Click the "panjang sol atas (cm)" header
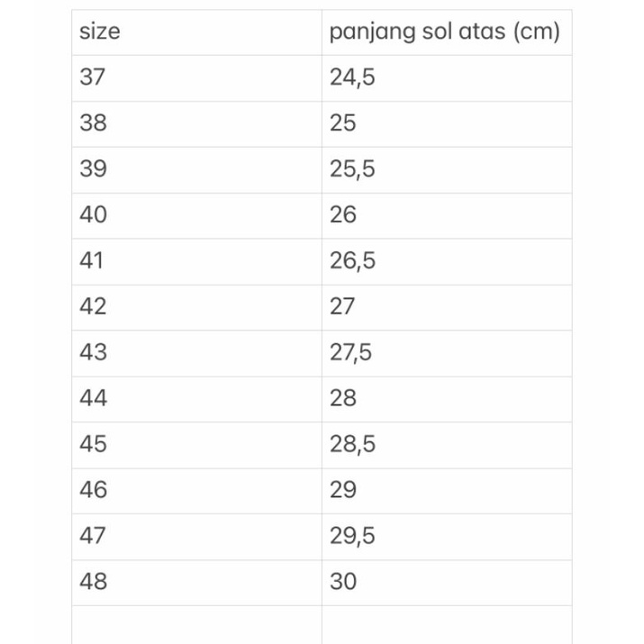This screenshot has height=644, width=644. [444, 32]
